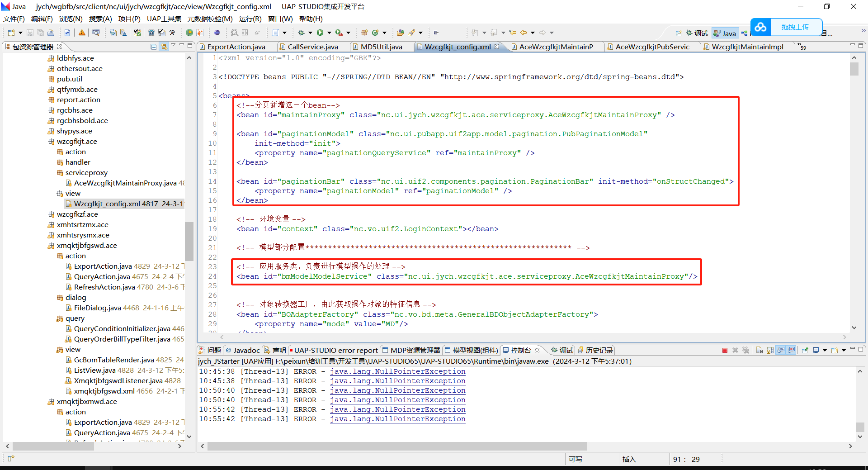Click the last 10:55:42 NullPointerException link
Screen dimensions: 868x470
[x=398, y=419]
